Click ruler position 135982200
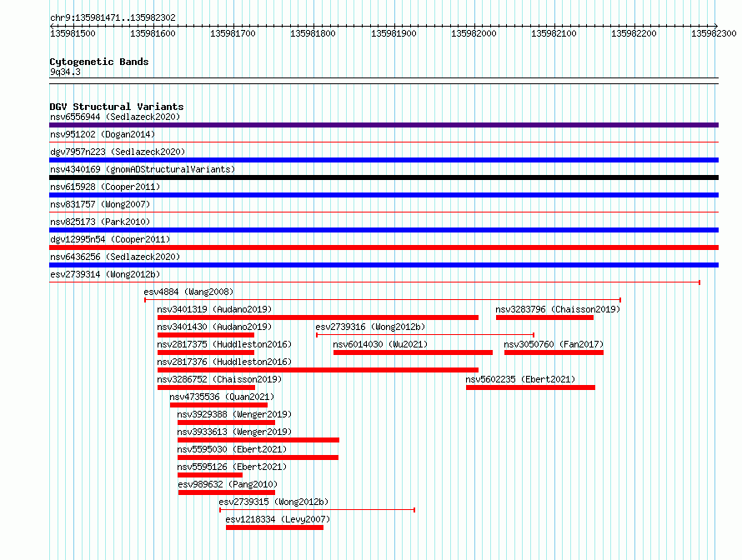Image resolution: width=742 pixels, height=560 pixels. (634, 33)
